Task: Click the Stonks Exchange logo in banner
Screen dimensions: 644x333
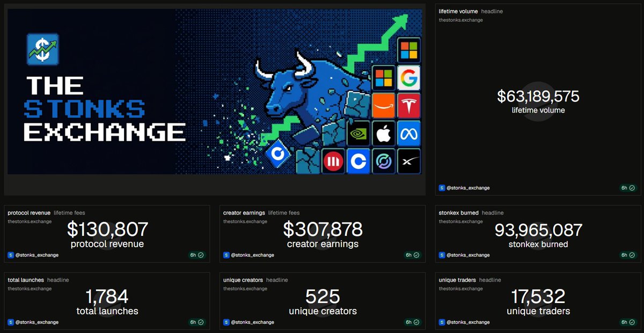Action: coord(42,49)
